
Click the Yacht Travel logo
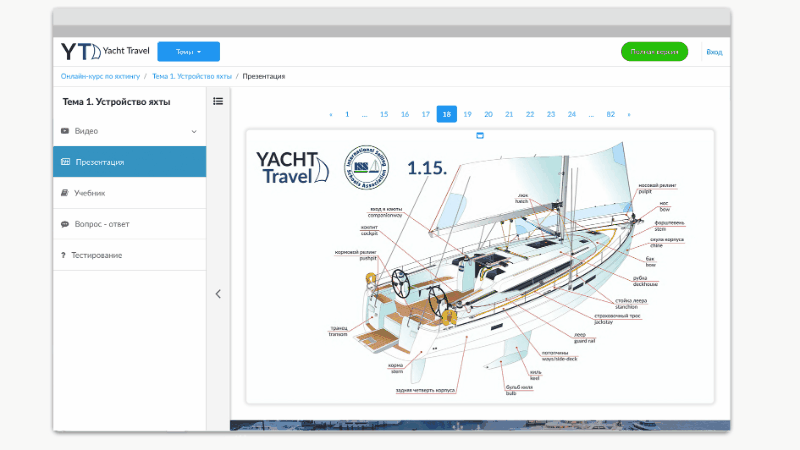click(103, 52)
